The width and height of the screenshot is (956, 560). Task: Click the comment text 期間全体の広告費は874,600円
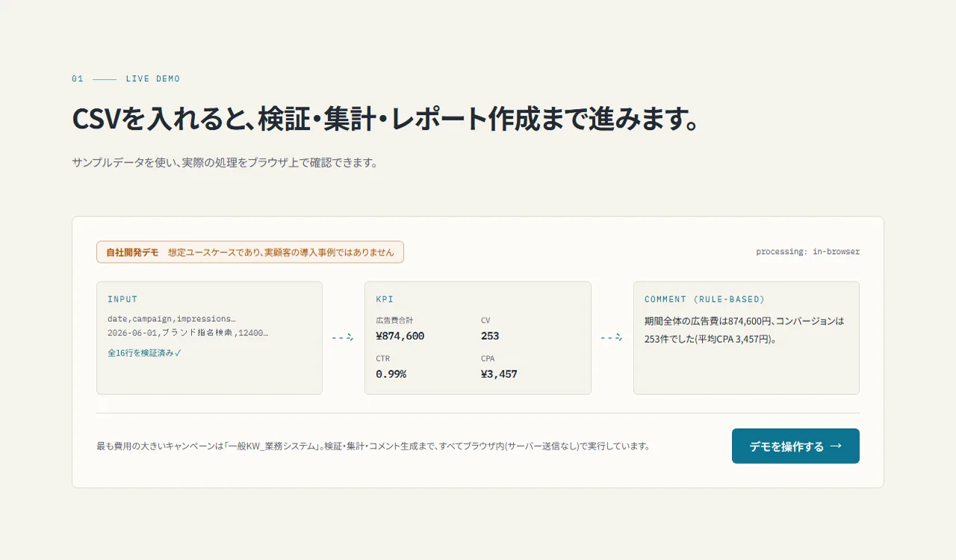pos(744,330)
